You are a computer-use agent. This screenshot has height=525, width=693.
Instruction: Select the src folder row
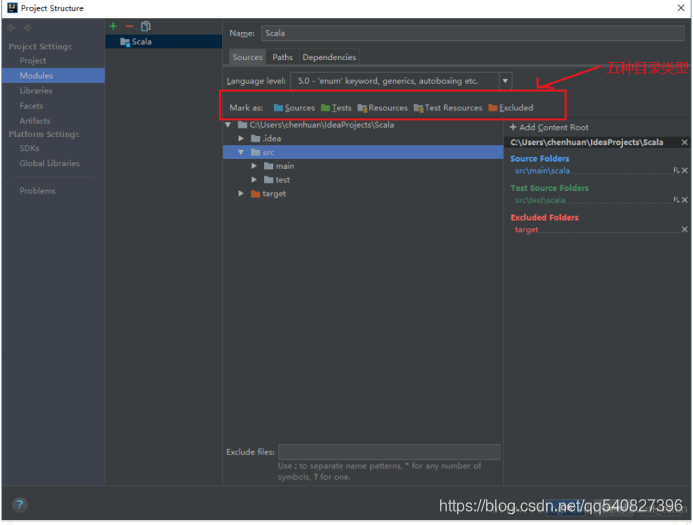(363, 152)
